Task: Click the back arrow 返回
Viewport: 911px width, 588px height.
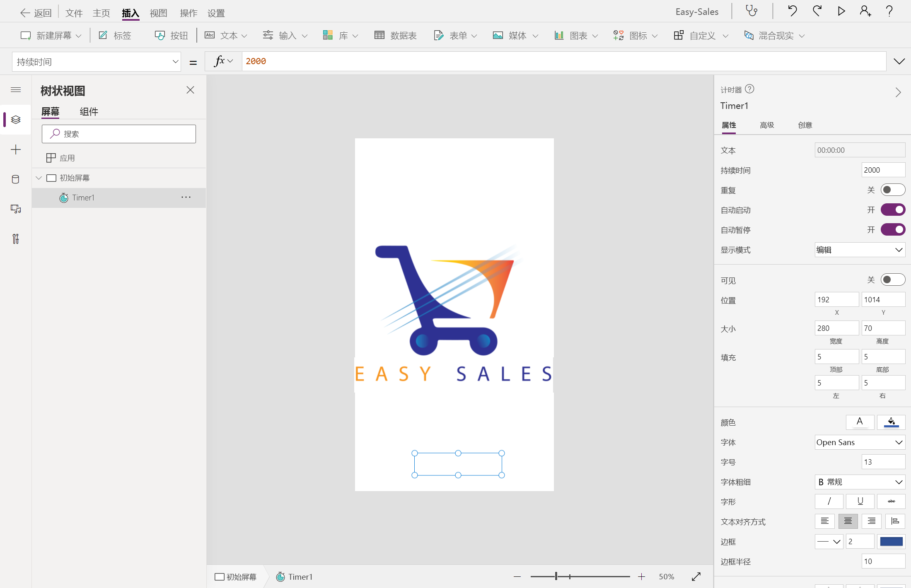Action: (x=36, y=13)
